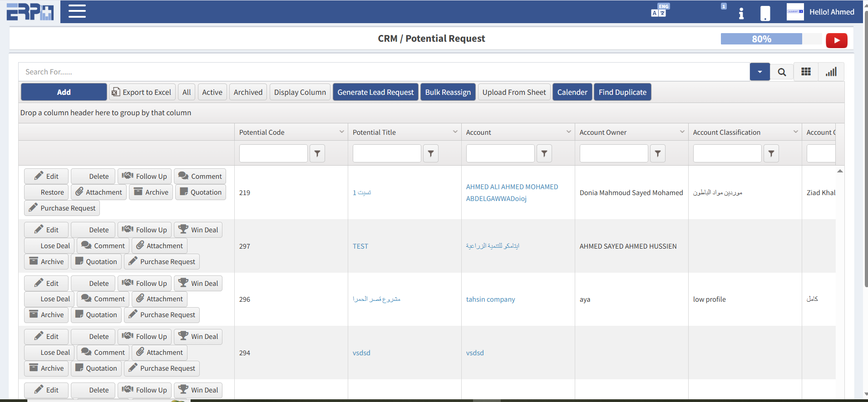Click Win Deal for potential 297
The height and width of the screenshot is (402, 868).
(198, 230)
